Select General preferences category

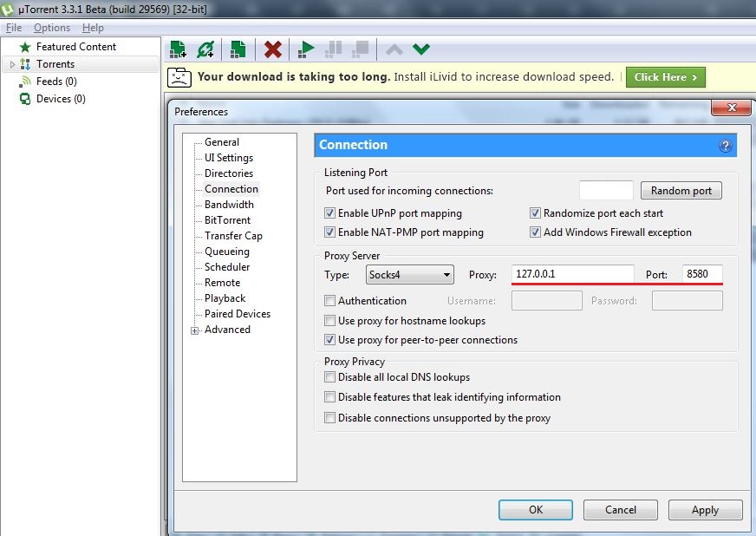point(222,142)
